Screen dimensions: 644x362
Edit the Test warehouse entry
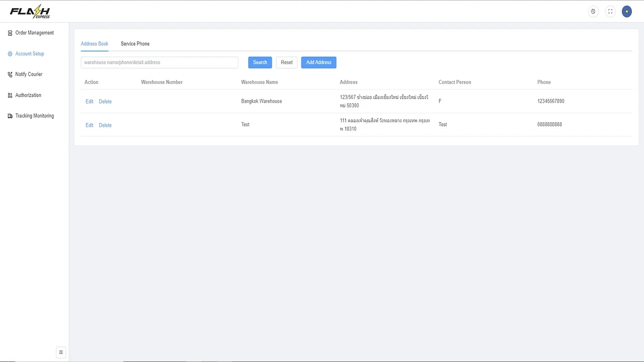pos(89,125)
